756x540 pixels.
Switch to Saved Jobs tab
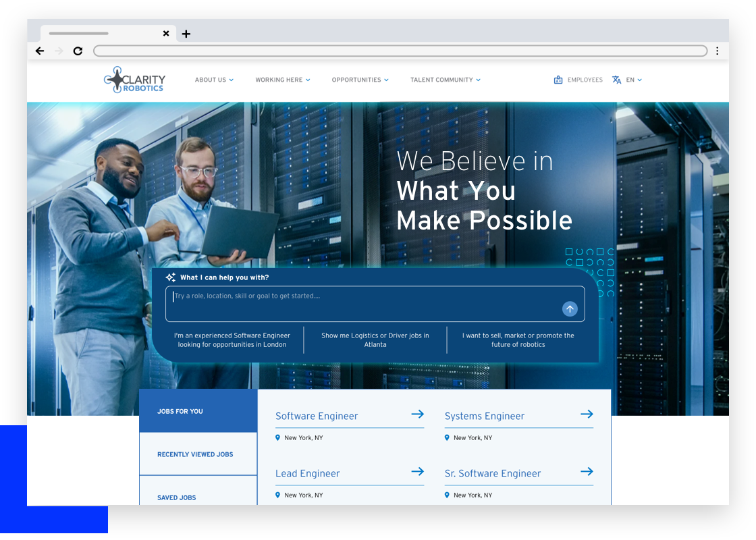pyautogui.click(x=198, y=491)
